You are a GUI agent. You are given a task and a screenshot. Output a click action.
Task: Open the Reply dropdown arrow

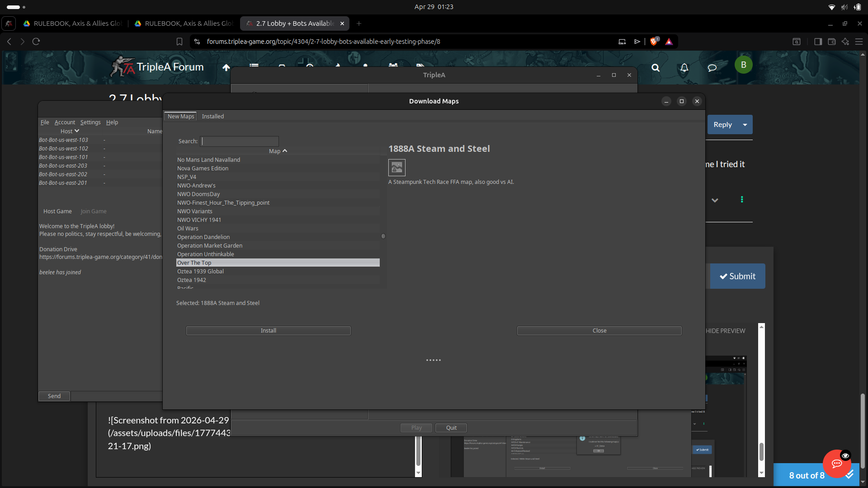(x=744, y=124)
